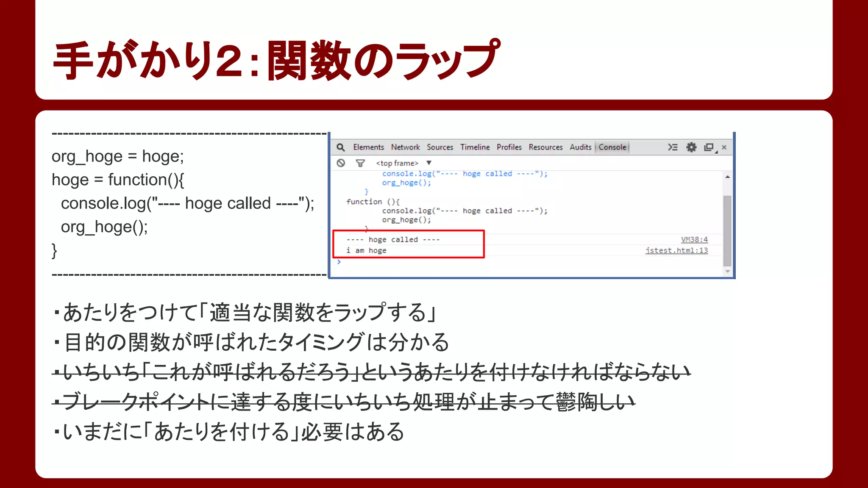Open the Network tab
This screenshot has height=488, width=868.
(x=405, y=147)
